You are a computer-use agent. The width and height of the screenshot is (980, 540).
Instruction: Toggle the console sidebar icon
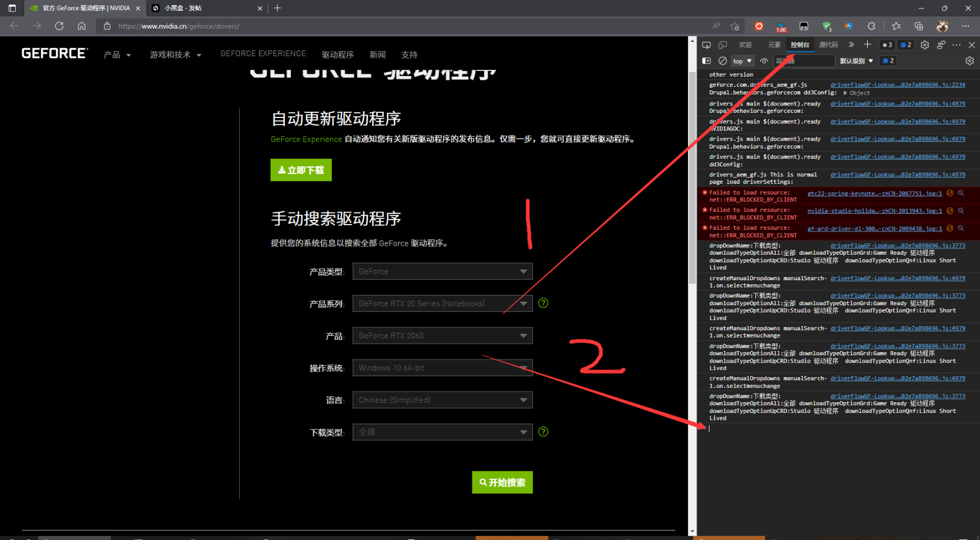coord(706,61)
